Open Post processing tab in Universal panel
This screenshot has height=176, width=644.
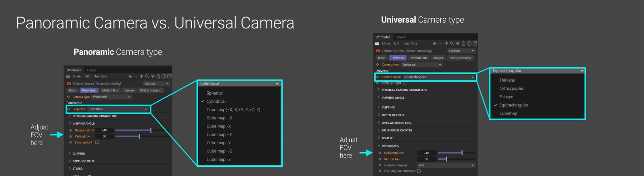pos(460,58)
